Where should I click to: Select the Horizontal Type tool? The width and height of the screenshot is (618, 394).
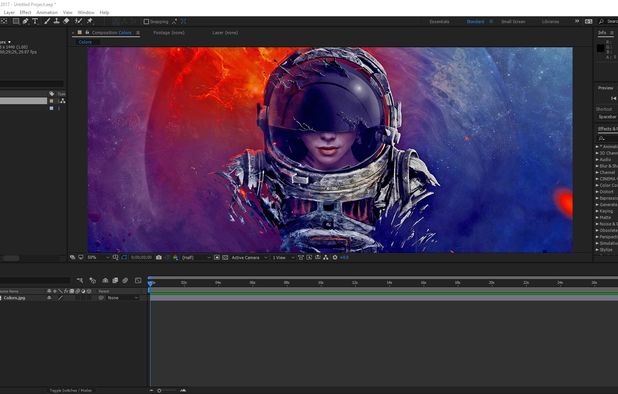(35, 21)
